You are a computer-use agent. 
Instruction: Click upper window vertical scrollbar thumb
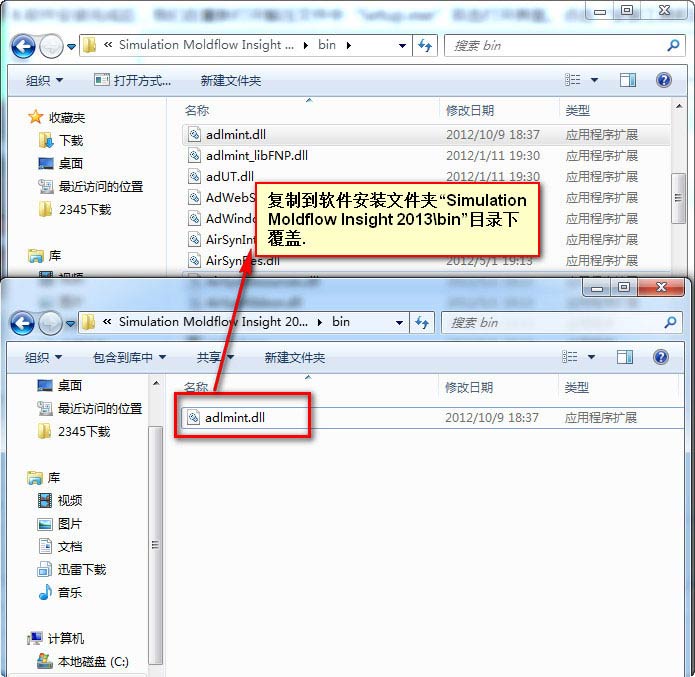678,198
